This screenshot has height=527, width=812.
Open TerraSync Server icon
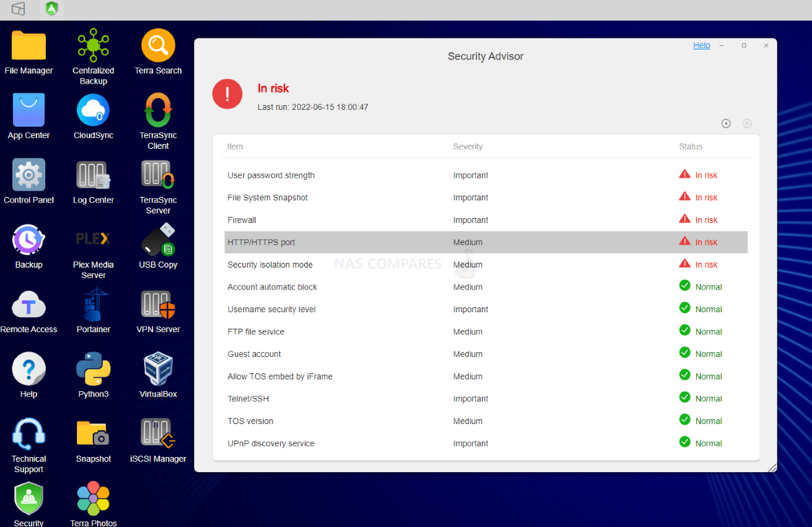point(158,175)
